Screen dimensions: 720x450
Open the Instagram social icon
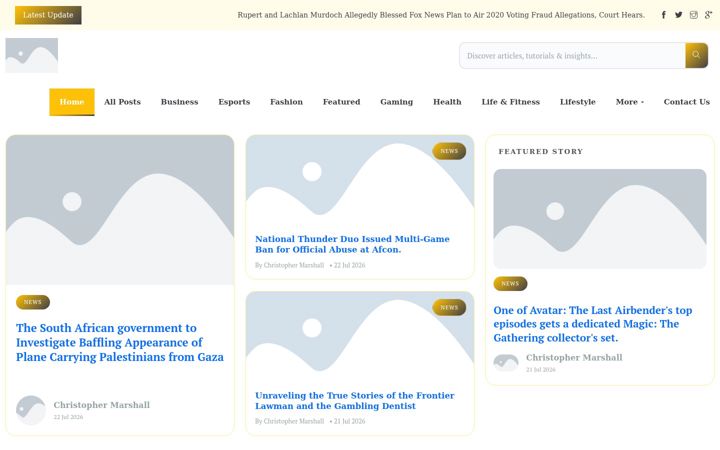[693, 15]
